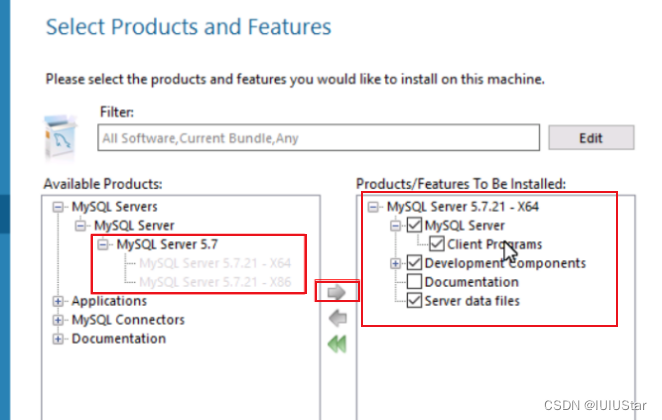The width and height of the screenshot is (662, 420).
Task: Uncheck the Client Programs checkbox
Action: (x=437, y=244)
